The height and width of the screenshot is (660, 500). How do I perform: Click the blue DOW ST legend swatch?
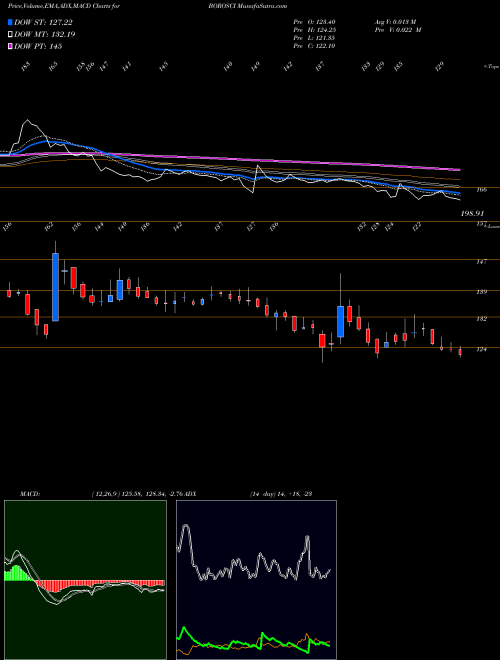[11, 23]
